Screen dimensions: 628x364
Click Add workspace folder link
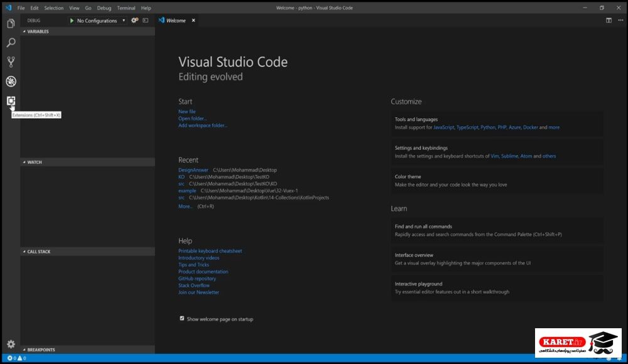tap(203, 126)
